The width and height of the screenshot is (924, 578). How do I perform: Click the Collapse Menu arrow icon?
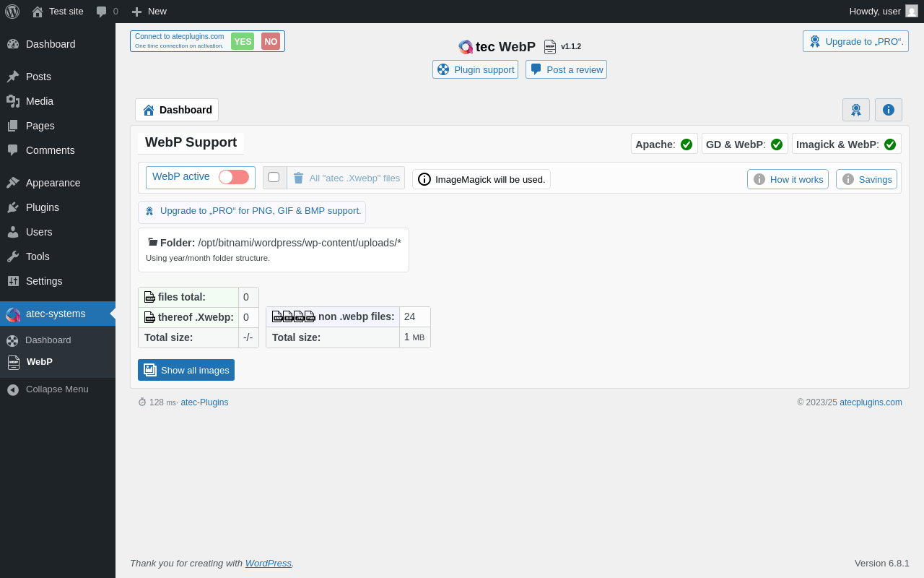(13, 389)
